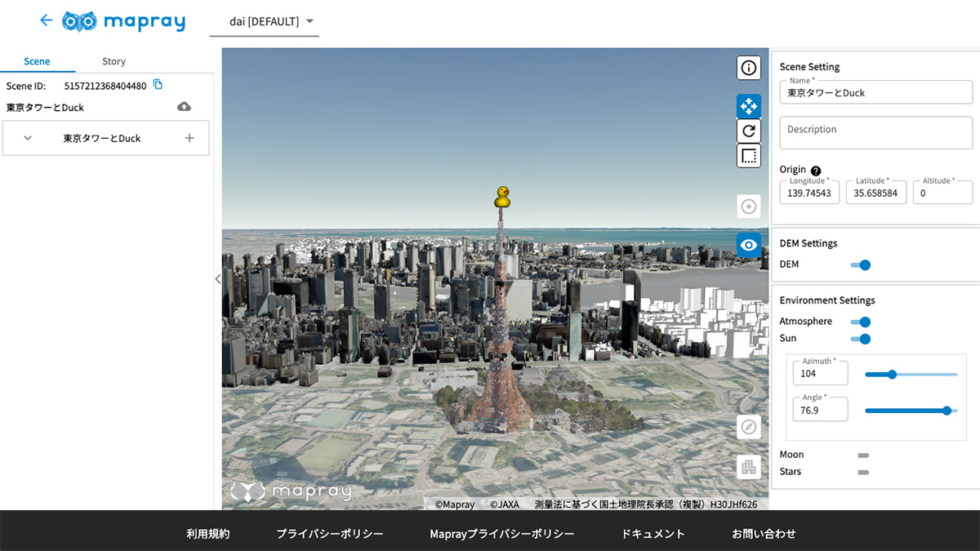980x551 pixels.
Task: Enable the Moon toggle
Action: pyautogui.click(x=862, y=455)
